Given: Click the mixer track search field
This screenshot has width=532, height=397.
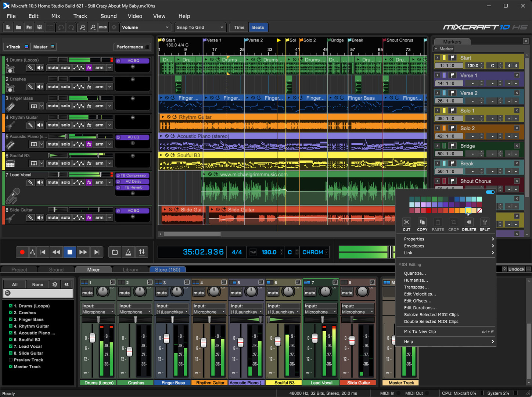Looking at the screenshot, I should tap(38, 293).
